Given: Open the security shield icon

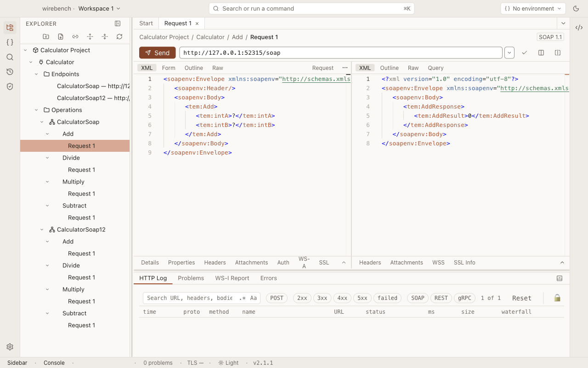Looking at the screenshot, I should tap(10, 86).
